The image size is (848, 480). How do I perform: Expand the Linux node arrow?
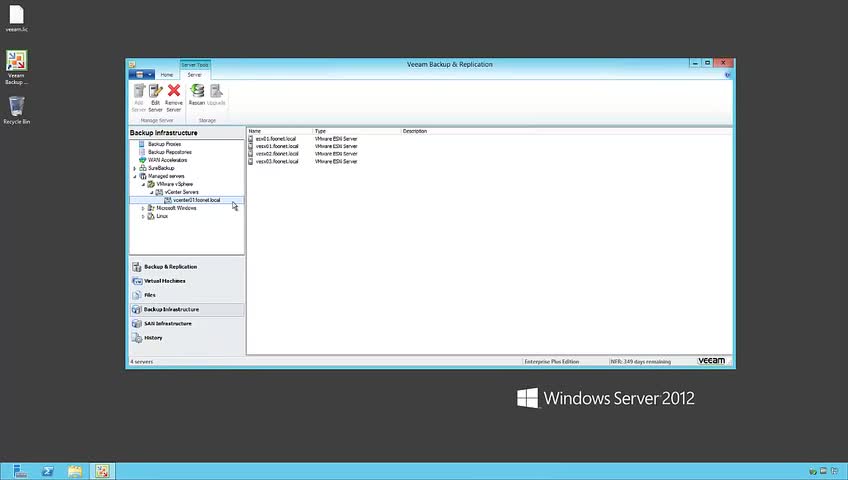143,217
